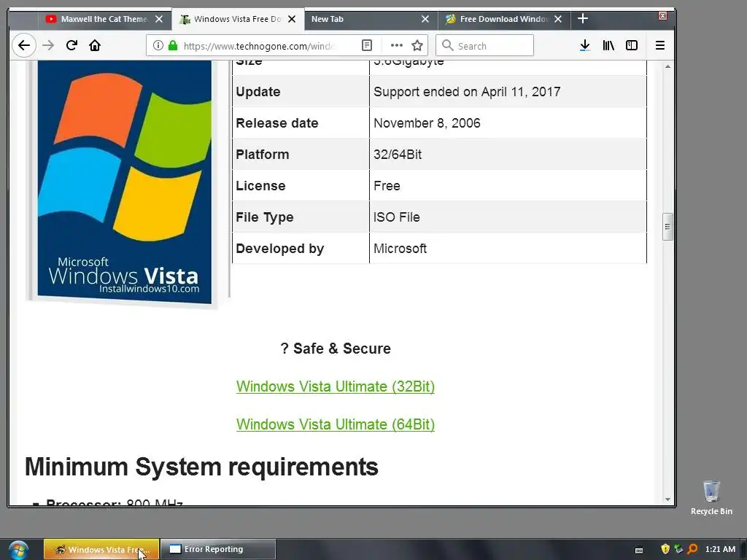This screenshot has width=747, height=560.
Task: Bookmark this page with the star
Action: pos(417,46)
